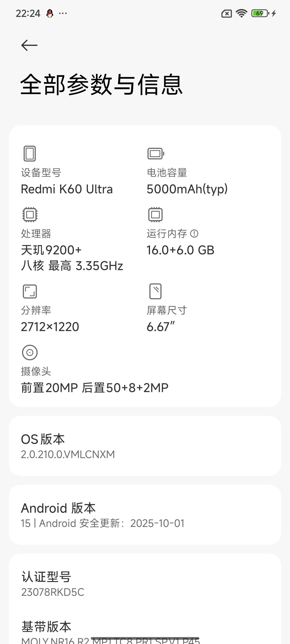
Task: Tap the screen size icon
Action: tap(155, 291)
